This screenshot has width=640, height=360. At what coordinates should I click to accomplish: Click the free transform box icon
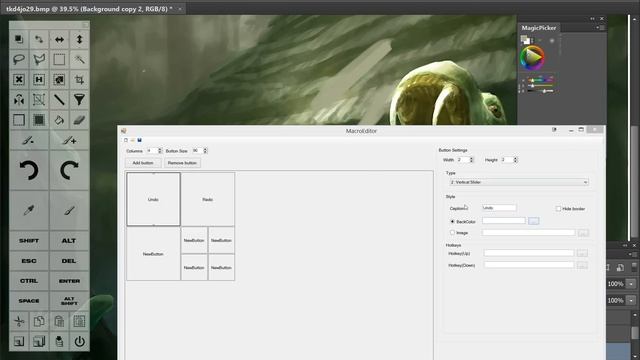pyautogui.click(x=39, y=100)
